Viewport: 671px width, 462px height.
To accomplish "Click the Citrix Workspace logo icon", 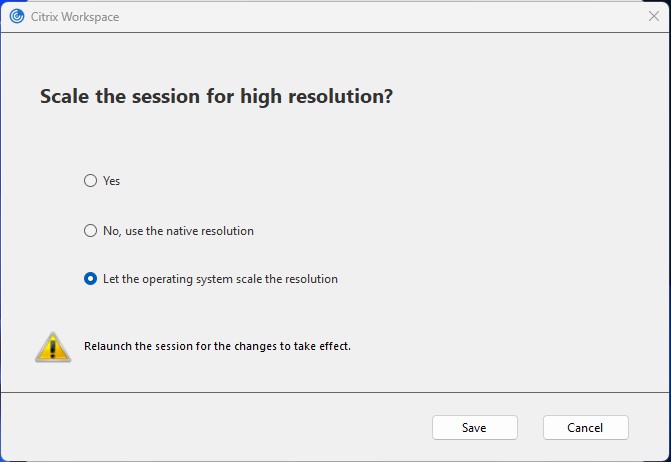I will [17, 16].
